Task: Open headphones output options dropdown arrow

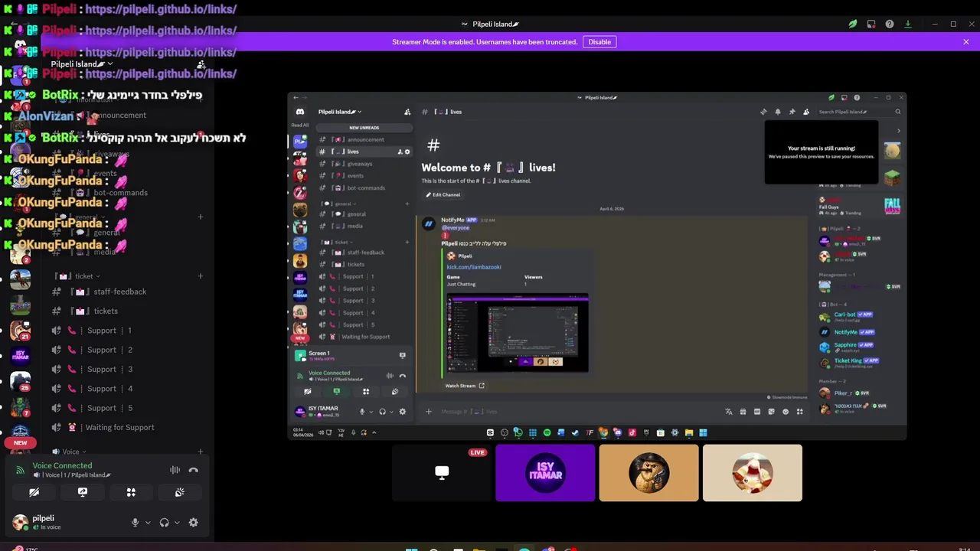Action: [x=177, y=523]
